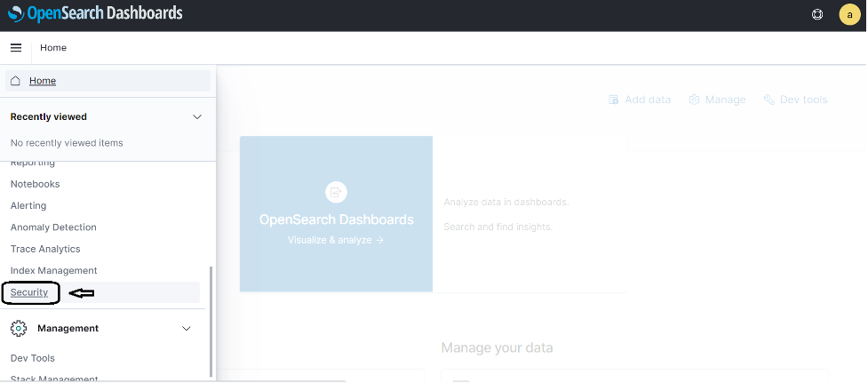868x383 pixels.
Task: Click Visualize & analyze link
Action: click(336, 240)
